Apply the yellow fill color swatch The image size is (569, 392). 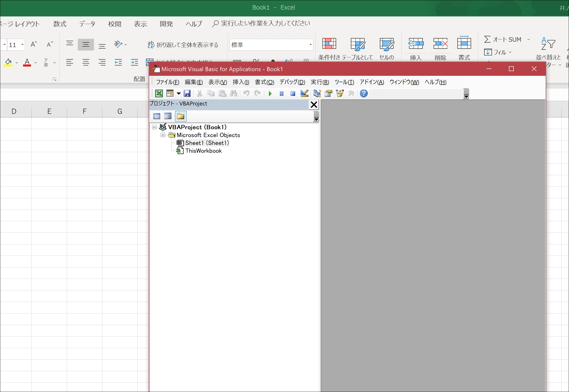click(8, 62)
